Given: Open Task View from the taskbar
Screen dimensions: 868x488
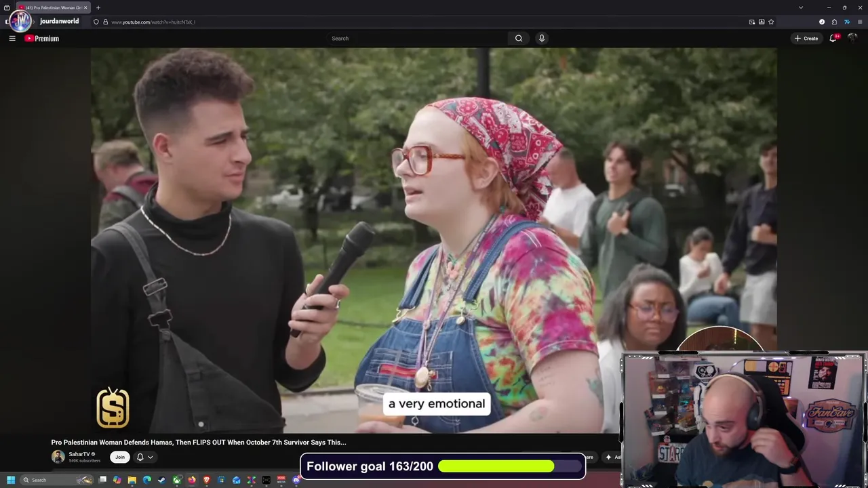Looking at the screenshot, I should point(102,480).
